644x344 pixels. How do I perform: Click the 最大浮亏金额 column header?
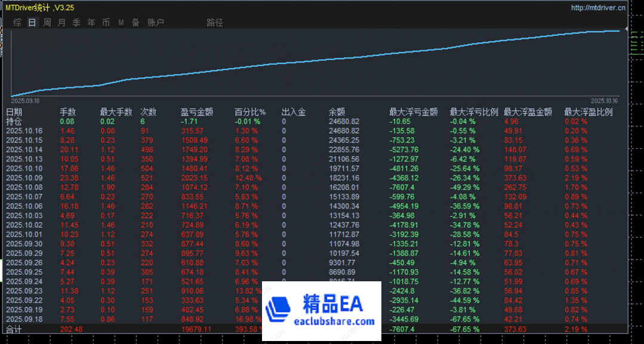(413, 112)
